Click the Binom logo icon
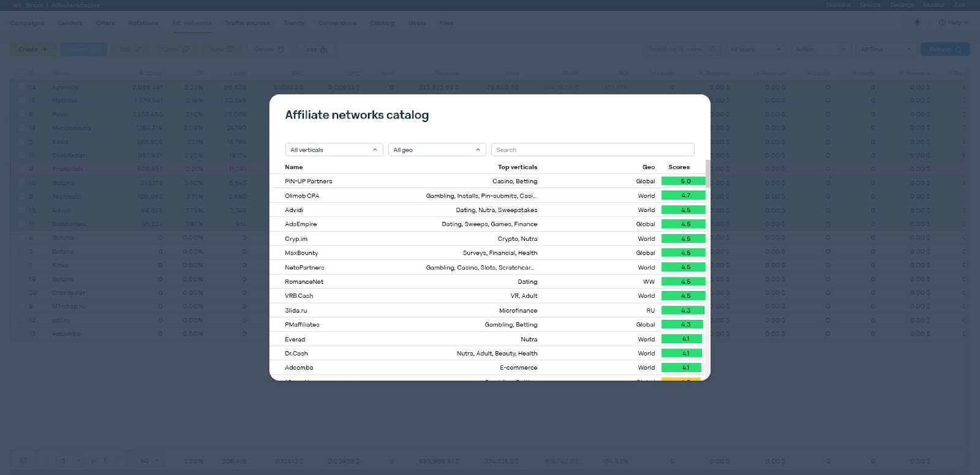980x475 pixels. click(x=17, y=5)
